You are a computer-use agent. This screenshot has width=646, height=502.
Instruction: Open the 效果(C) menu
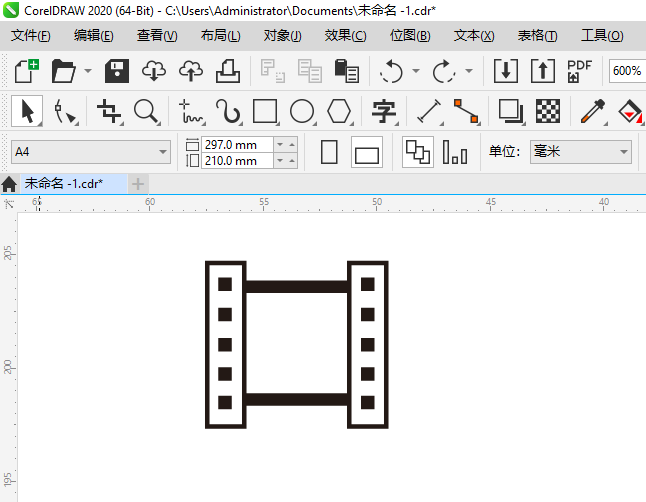pos(345,36)
